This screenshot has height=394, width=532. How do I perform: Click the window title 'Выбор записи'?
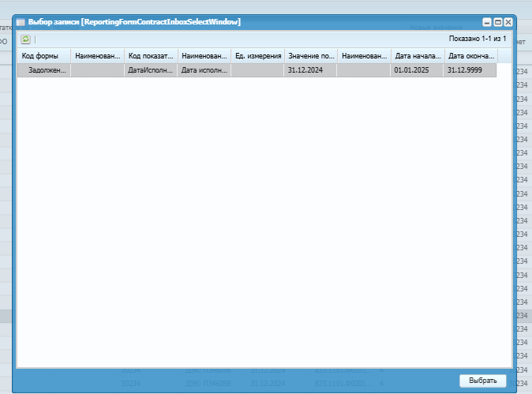point(54,22)
